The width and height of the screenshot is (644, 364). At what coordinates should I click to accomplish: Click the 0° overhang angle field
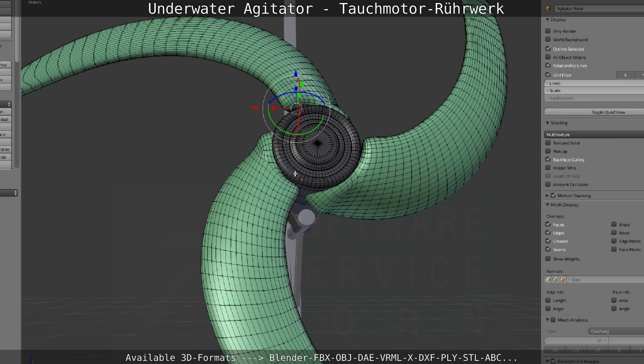pyautogui.click(x=576, y=341)
